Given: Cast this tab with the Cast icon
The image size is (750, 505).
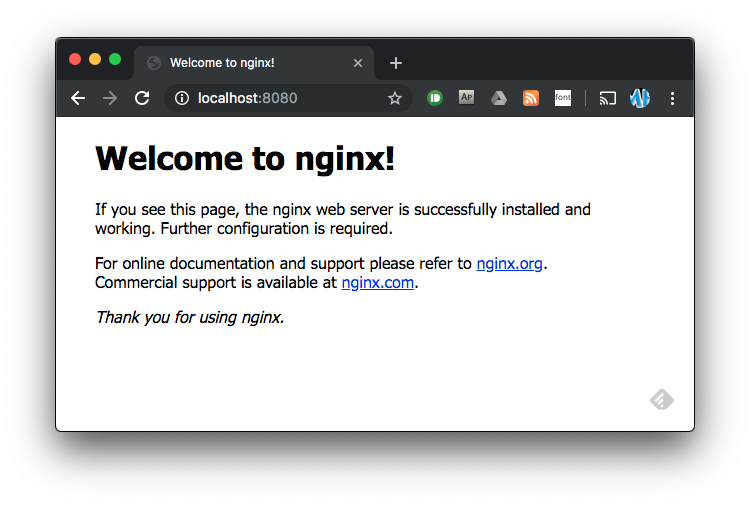Looking at the screenshot, I should click(x=607, y=99).
